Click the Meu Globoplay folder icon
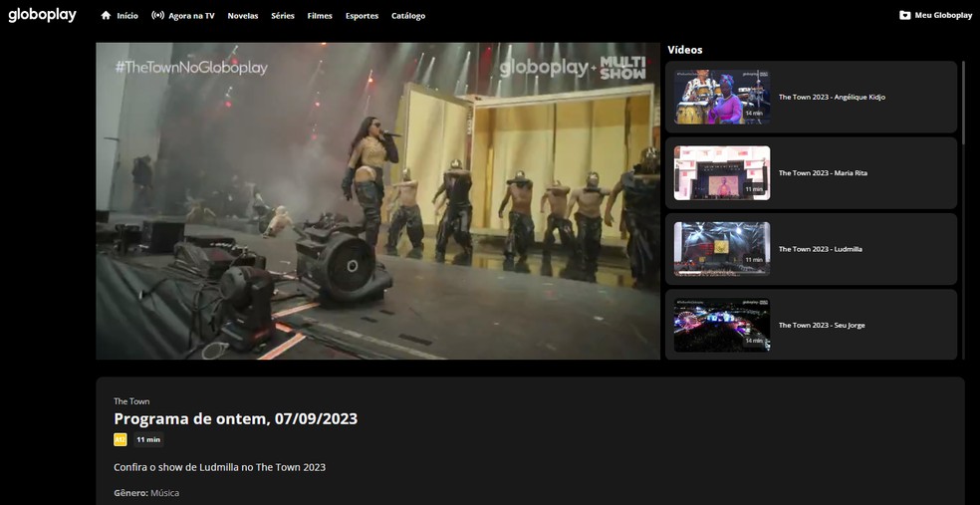Screen dimensions: 980x505 (x=904, y=16)
